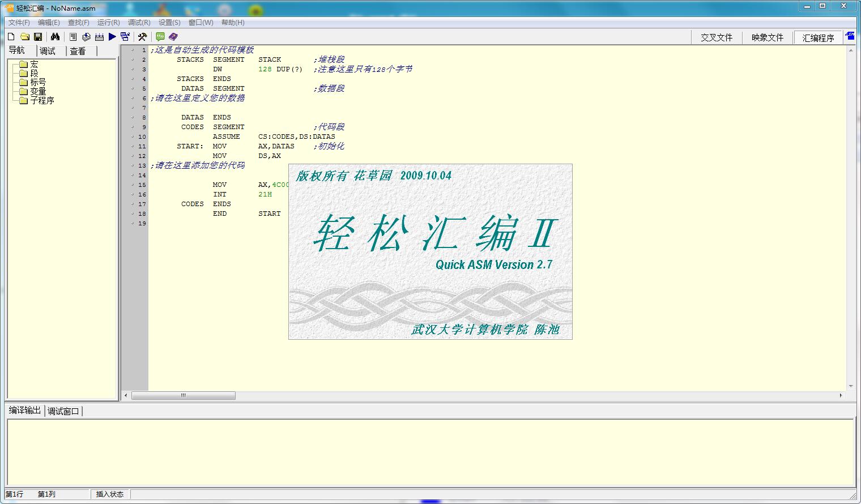Open the 窗口(W) menu
Image resolution: width=861 pixels, height=504 pixels.
tap(201, 23)
